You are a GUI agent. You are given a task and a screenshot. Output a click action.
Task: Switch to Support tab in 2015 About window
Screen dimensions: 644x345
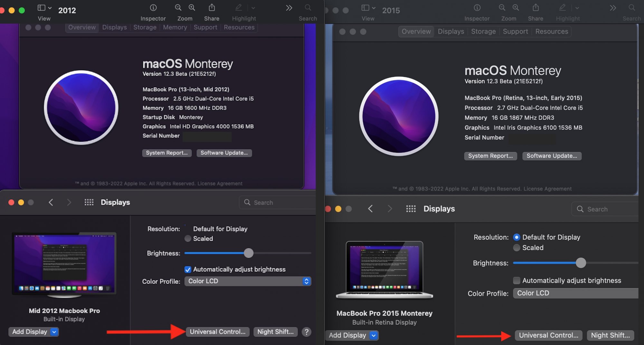tap(515, 32)
